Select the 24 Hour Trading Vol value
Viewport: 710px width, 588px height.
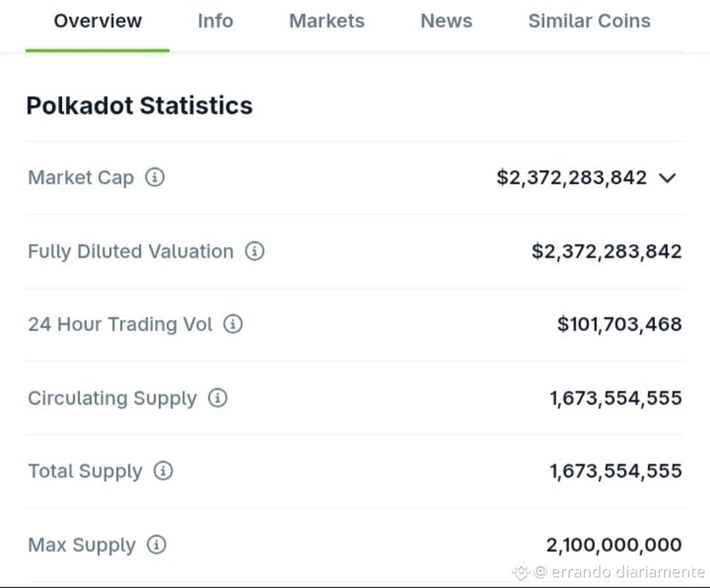pos(619,324)
